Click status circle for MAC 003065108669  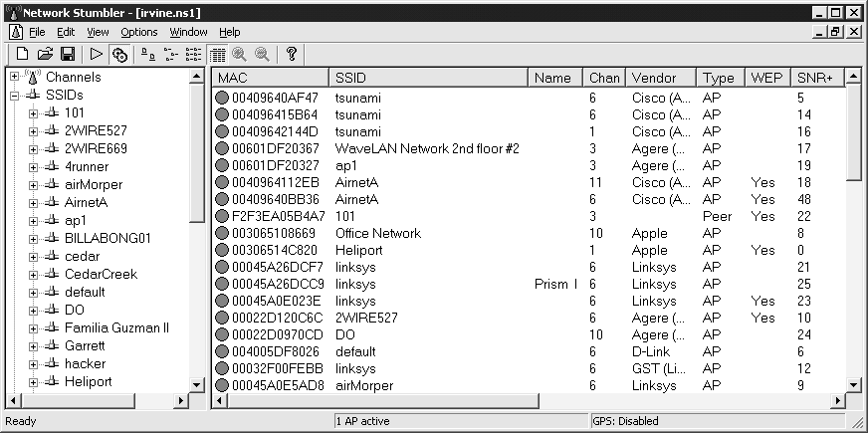click(x=222, y=233)
